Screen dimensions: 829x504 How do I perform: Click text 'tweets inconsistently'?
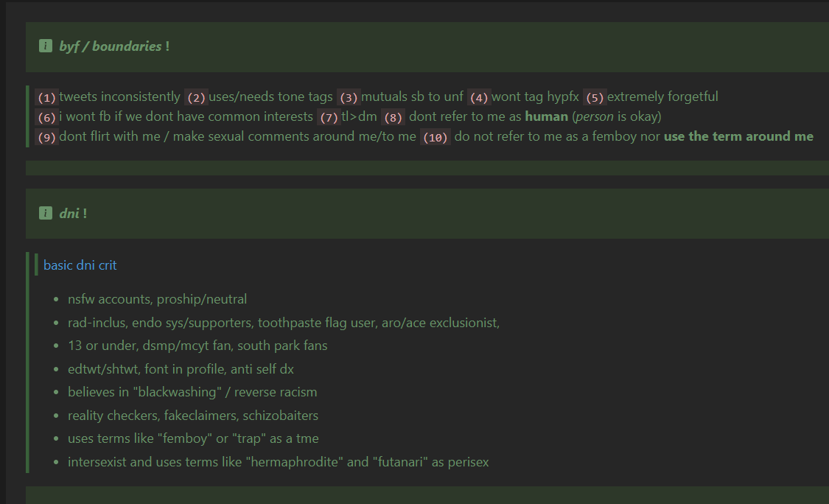click(x=119, y=97)
